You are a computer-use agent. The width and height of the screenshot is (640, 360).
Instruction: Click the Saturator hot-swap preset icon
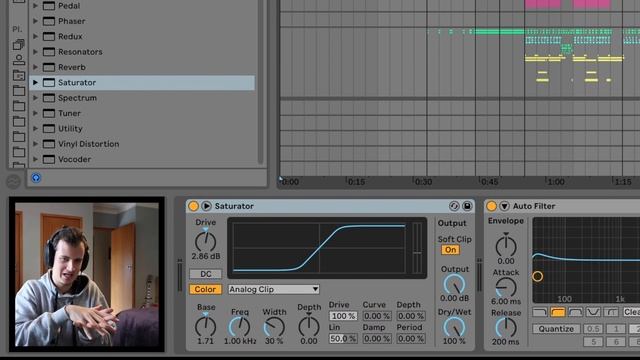454,206
